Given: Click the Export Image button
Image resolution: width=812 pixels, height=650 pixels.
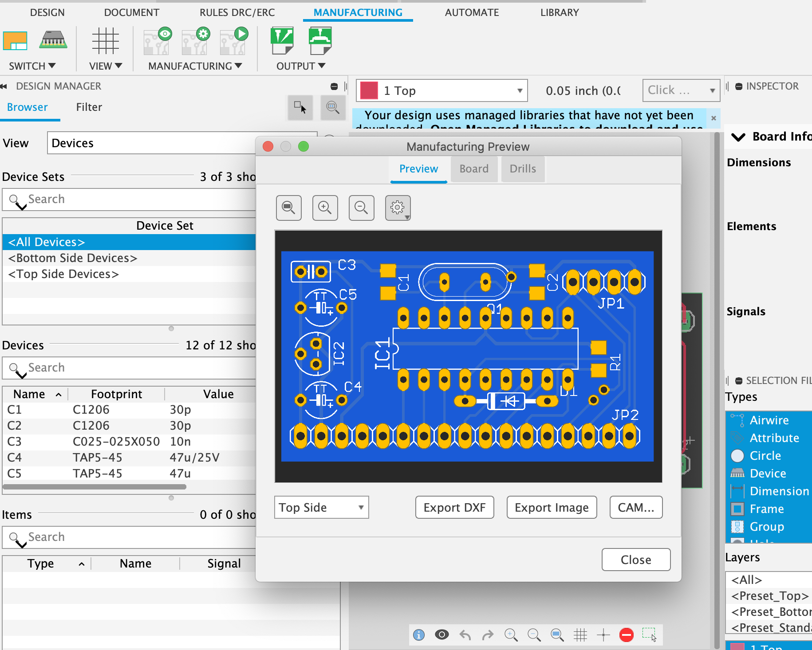Looking at the screenshot, I should (x=552, y=507).
